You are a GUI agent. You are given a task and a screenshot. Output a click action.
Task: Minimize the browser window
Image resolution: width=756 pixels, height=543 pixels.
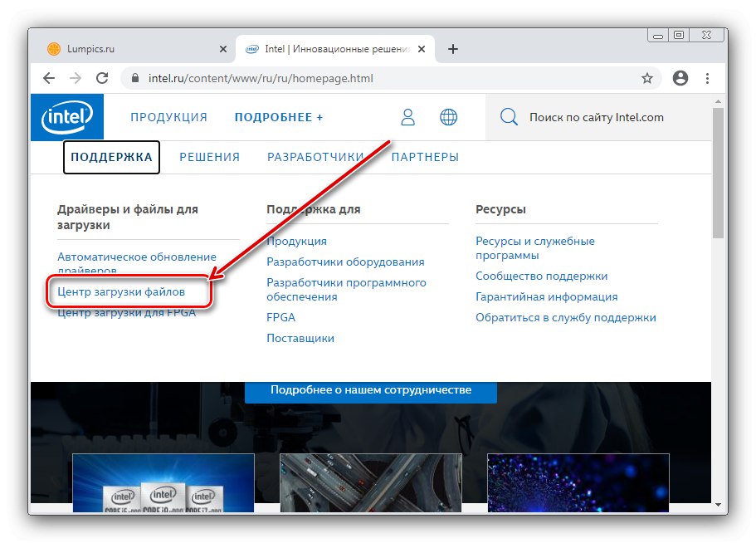[657, 35]
